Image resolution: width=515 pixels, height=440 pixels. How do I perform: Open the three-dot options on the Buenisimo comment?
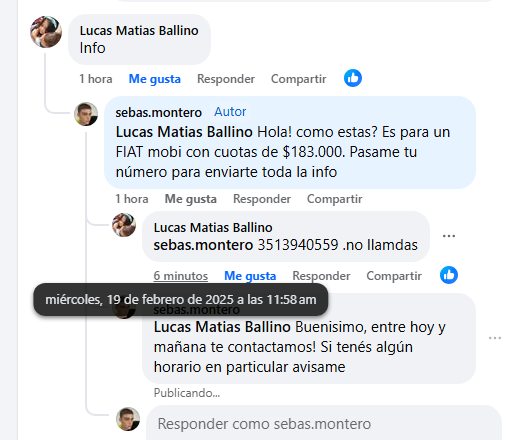click(x=495, y=338)
